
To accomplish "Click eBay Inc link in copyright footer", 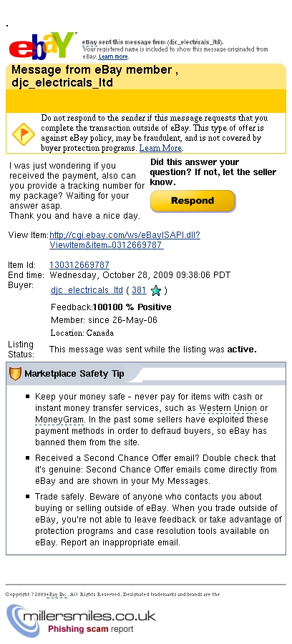I will coord(57,594).
